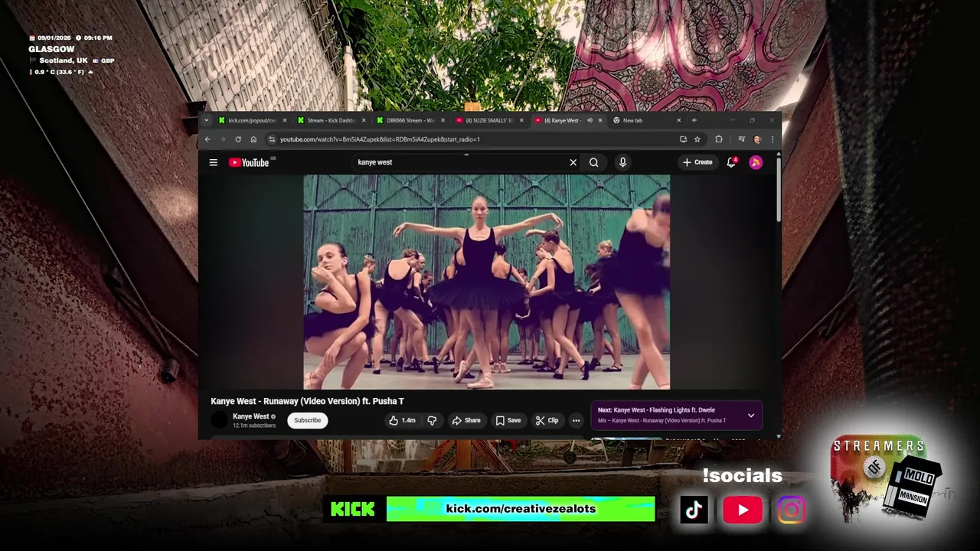Viewport: 980px width, 551px height.
Task: Close the kick.com/popout tab
Action: tap(285, 120)
